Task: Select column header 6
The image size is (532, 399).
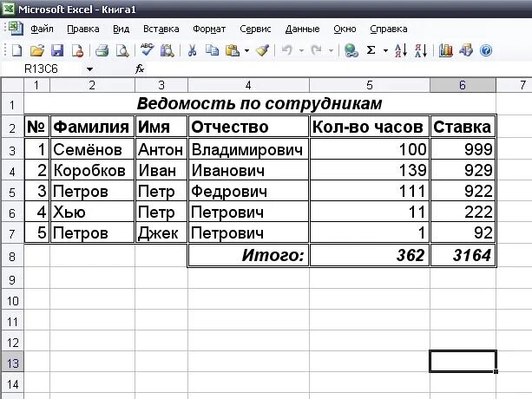Action: [463, 85]
